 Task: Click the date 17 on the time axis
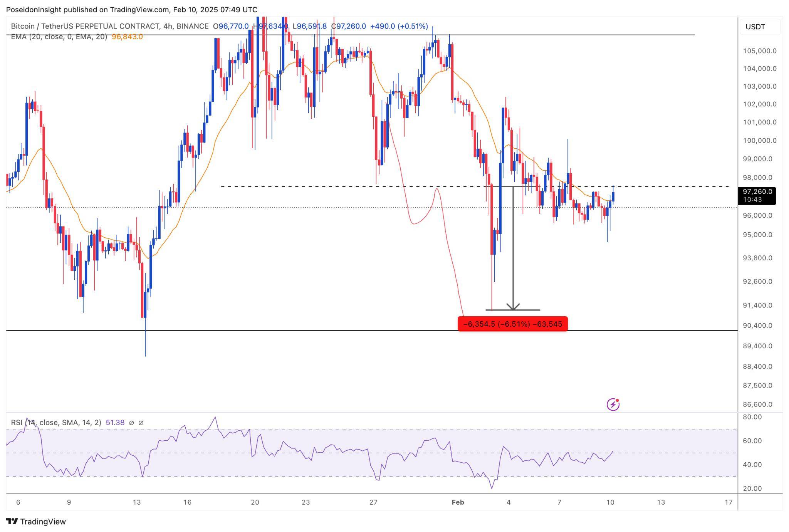coord(728,502)
